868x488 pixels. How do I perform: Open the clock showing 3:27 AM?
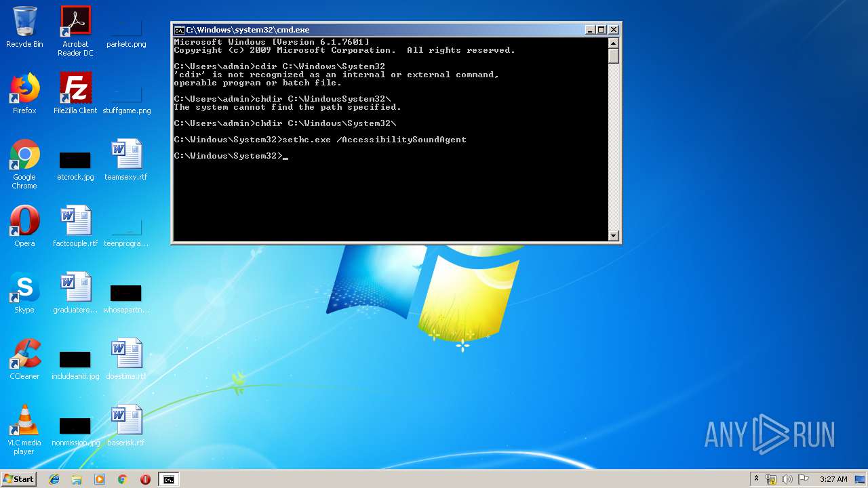(833, 479)
